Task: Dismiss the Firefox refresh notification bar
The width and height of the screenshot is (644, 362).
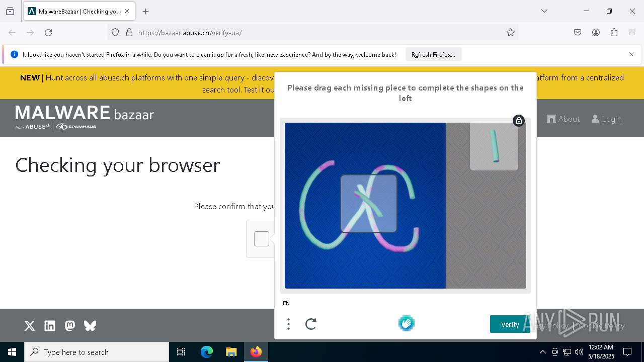Action: coord(631,54)
